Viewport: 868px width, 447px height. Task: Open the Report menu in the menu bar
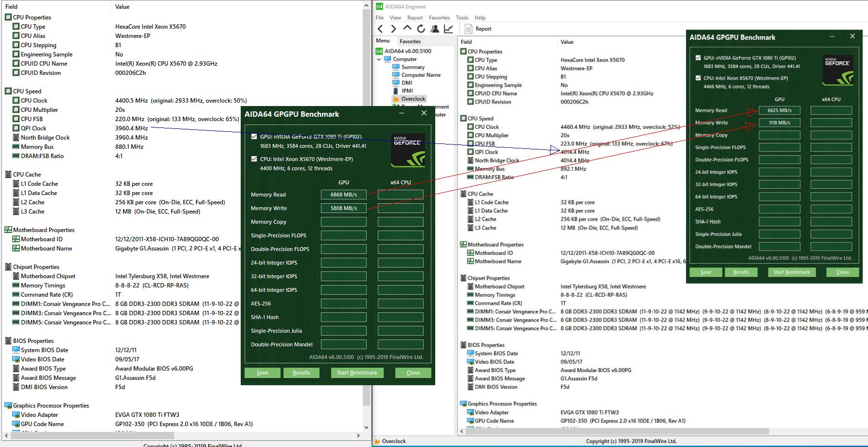tap(415, 18)
